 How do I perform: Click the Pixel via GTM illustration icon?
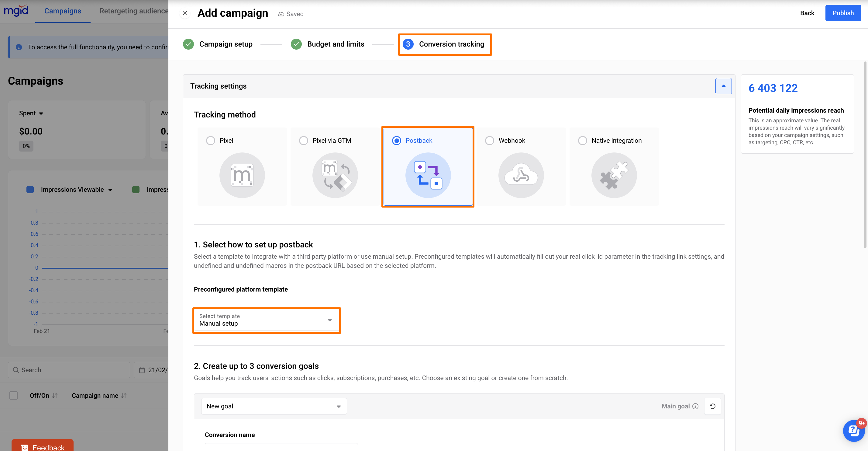coord(335,175)
